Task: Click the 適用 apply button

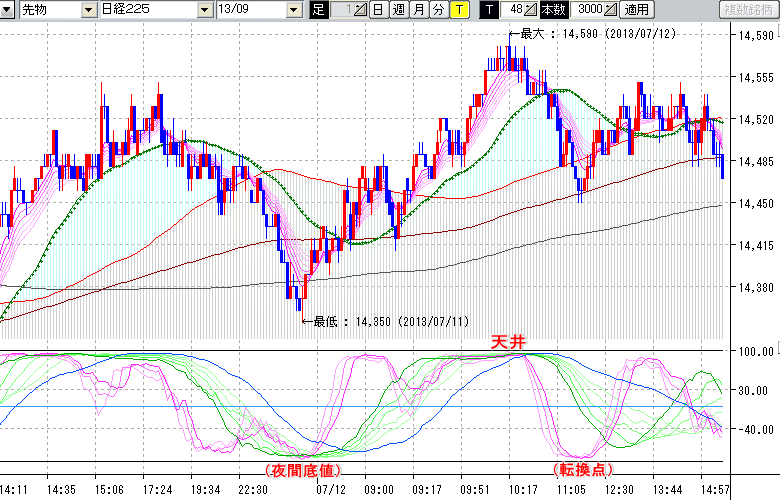Action: pyautogui.click(x=636, y=10)
